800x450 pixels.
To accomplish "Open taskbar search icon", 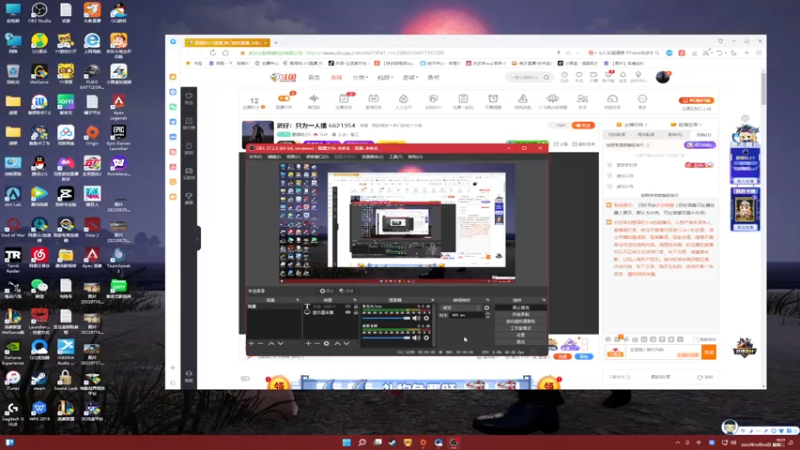I will click(x=362, y=442).
